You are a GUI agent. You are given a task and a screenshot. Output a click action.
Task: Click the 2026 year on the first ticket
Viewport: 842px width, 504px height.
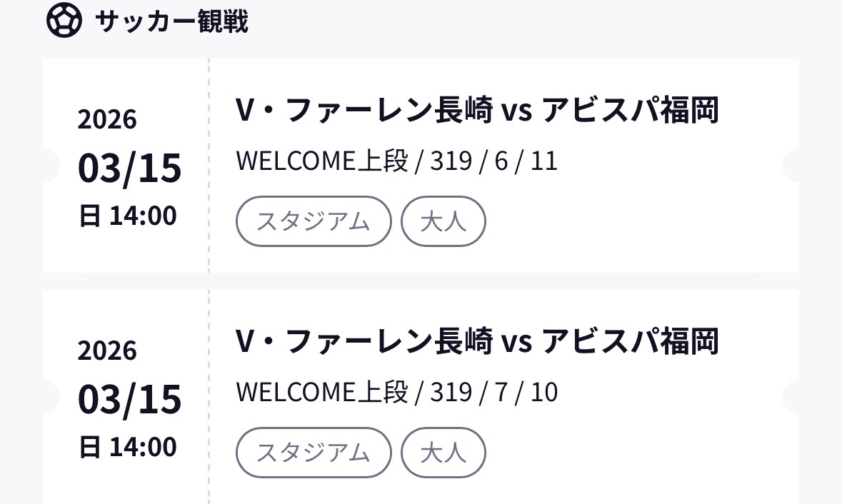(x=107, y=119)
